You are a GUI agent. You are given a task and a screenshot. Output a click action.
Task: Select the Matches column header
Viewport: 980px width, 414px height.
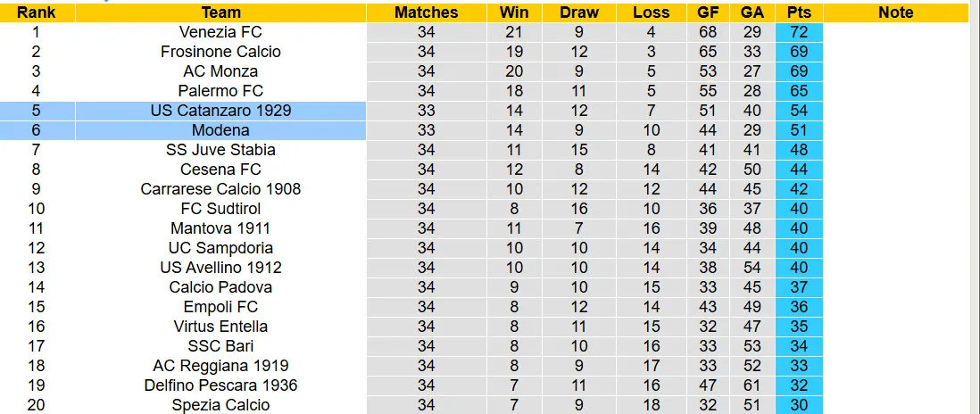point(426,12)
